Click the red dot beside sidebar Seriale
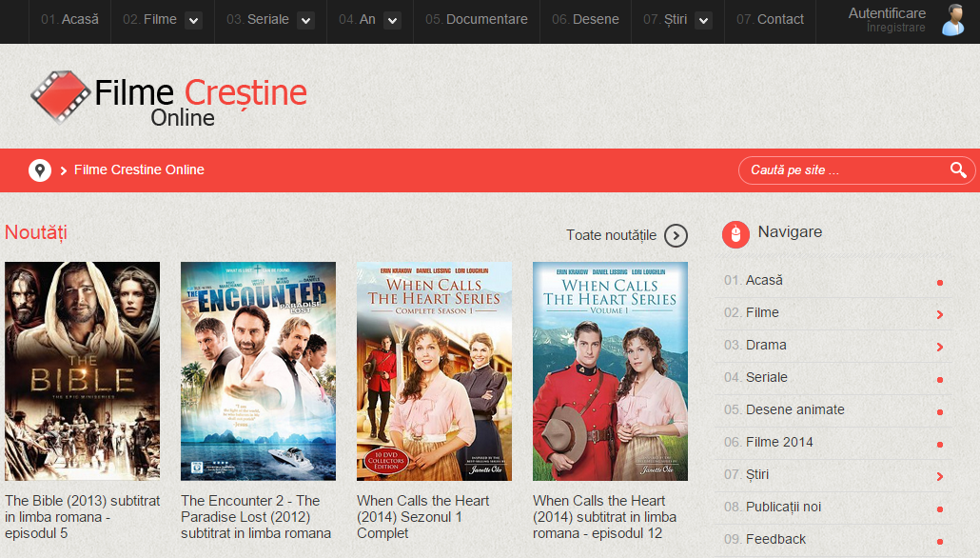980x558 pixels. tap(939, 380)
